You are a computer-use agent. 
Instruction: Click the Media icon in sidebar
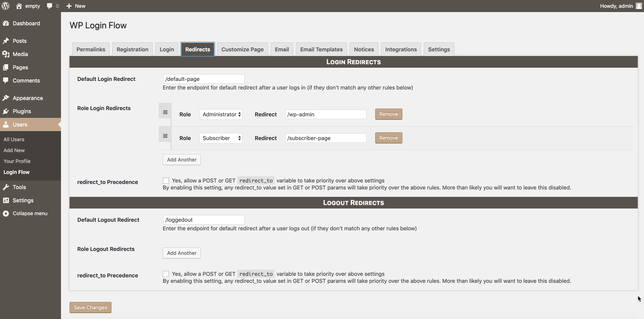tap(6, 54)
